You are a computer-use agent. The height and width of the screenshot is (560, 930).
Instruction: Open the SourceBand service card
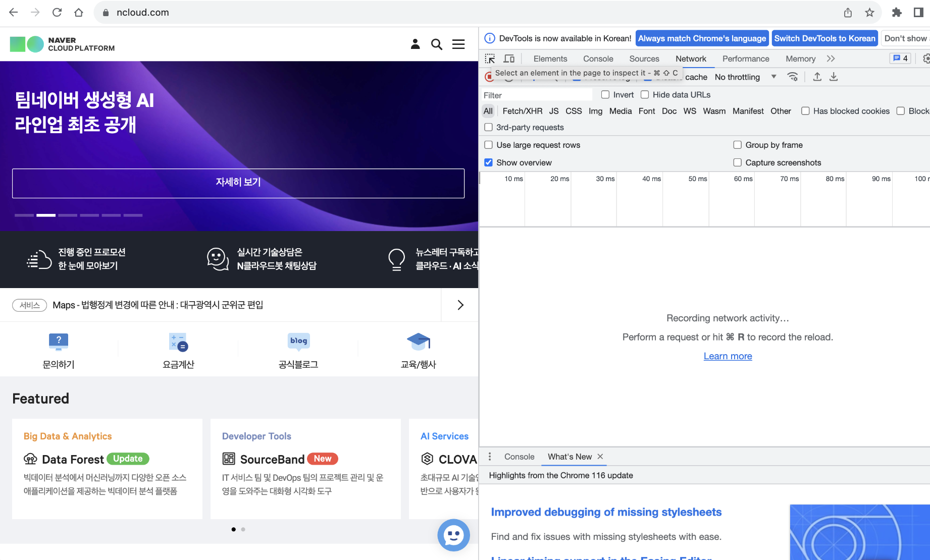(305, 469)
